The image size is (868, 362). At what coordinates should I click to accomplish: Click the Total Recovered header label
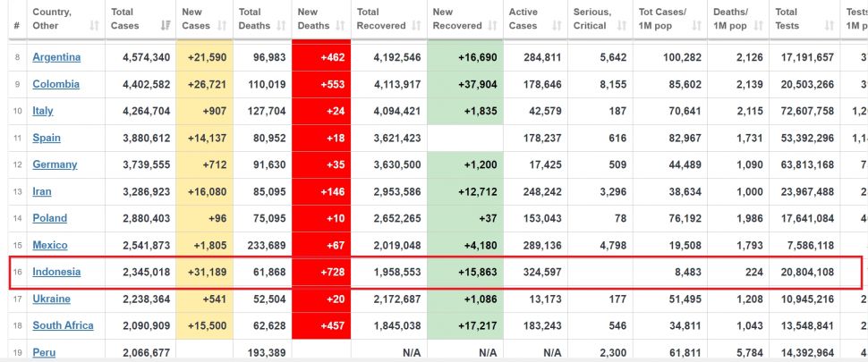(x=381, y=19)
